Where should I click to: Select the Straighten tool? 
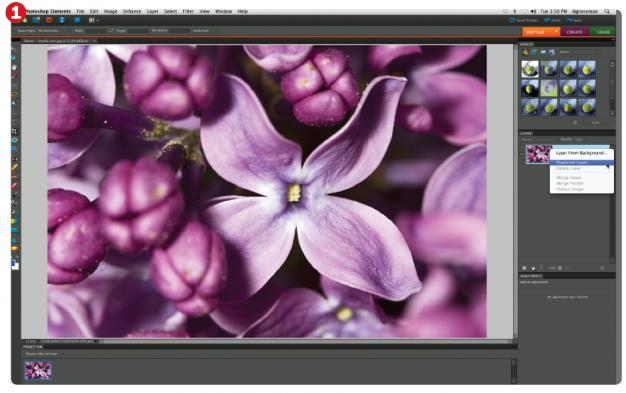tap(14, 149)
